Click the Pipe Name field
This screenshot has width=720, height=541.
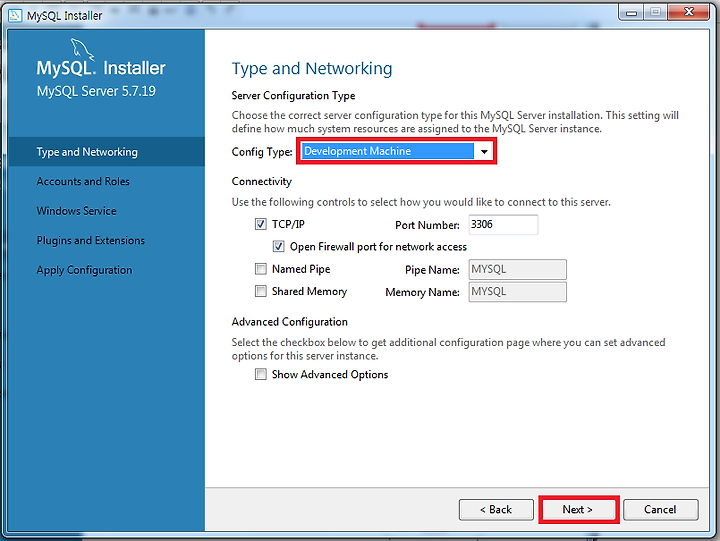pyautogui.click(x=518, y=269)
